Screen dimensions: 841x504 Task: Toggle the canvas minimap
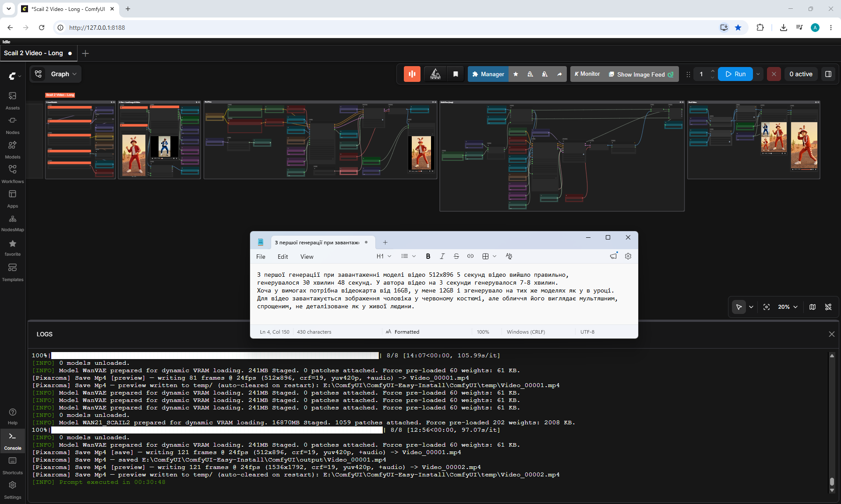coord(813,307)
